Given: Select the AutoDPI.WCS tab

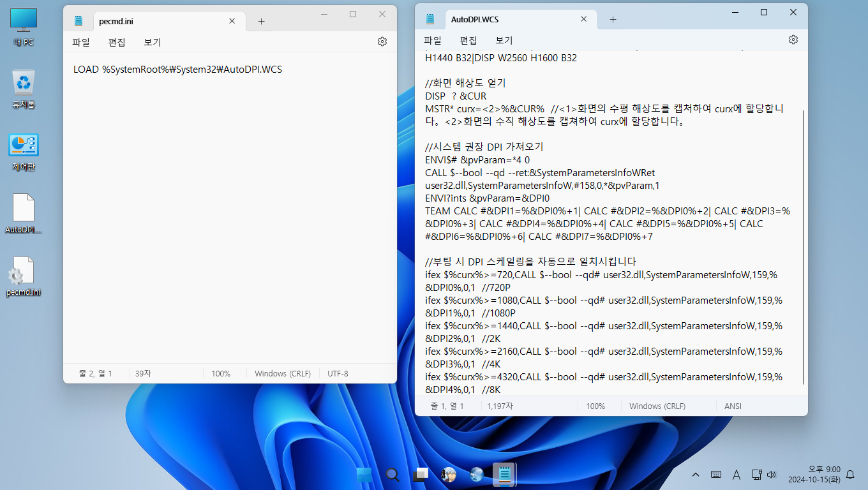Looking at the screenshot, I should click(x=520, y=19).
